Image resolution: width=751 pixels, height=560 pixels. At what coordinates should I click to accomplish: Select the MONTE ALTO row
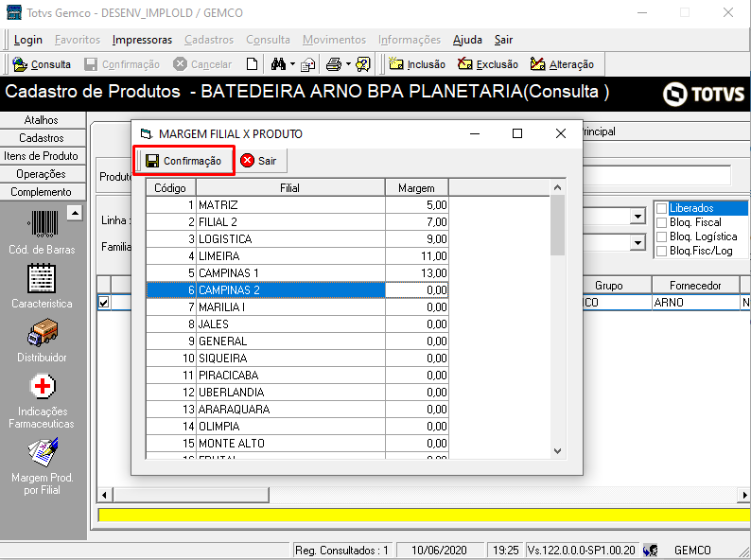[x=297, y=443]
